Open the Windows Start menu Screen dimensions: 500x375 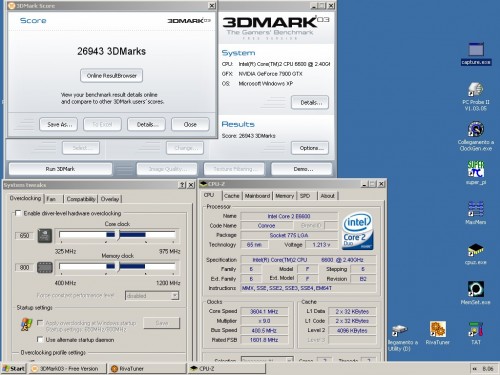point(13,369)
